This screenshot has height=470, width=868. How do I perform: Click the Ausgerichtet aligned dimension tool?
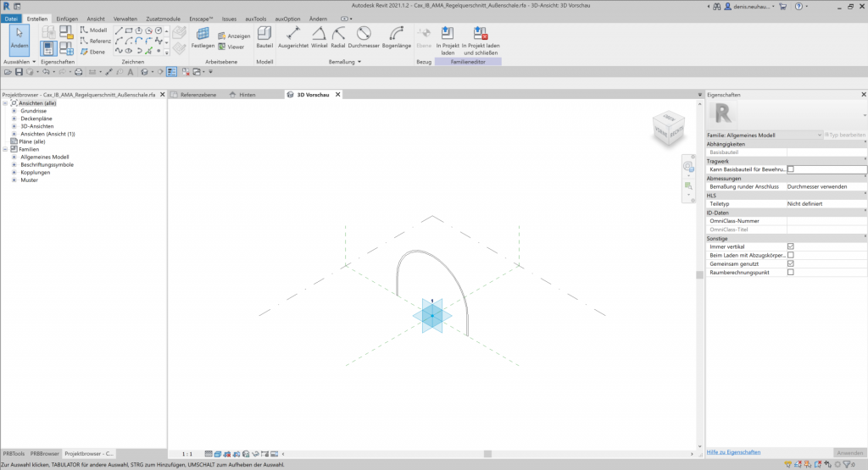(x=292, y=36)
